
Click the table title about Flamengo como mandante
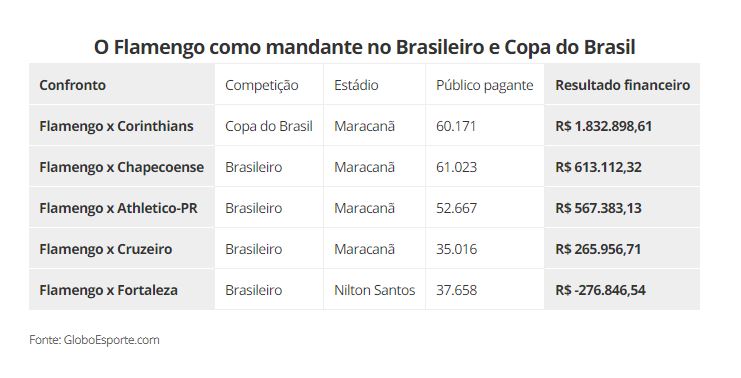[x=364, y=47]
